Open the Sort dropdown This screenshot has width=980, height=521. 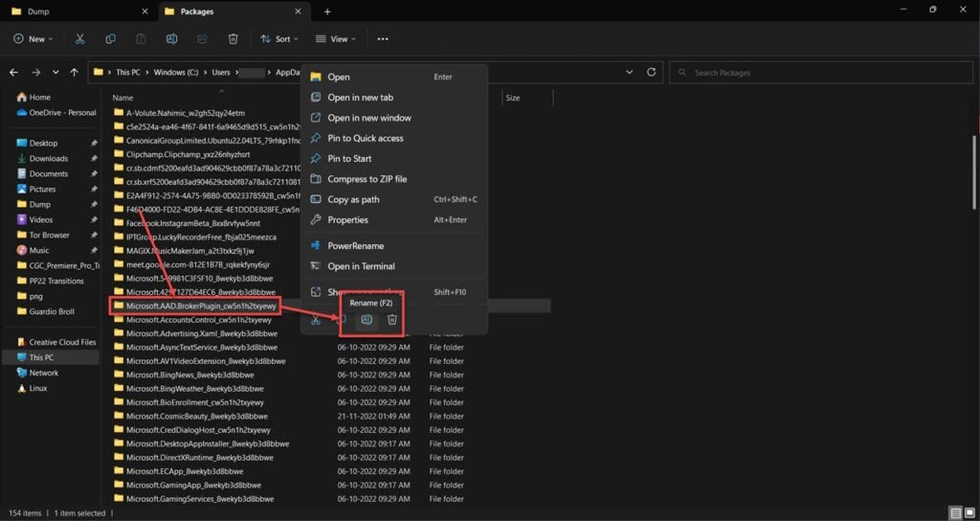[278, 38]
